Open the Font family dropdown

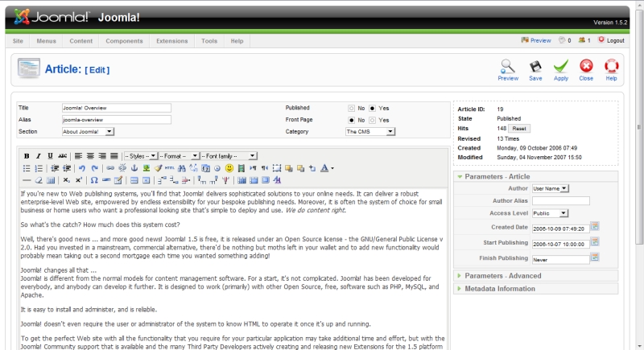point(229,156)
